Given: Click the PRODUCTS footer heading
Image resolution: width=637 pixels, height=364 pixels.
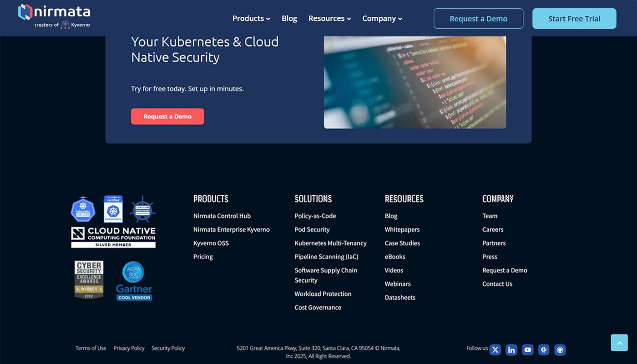Looking at the screenshot, I should point(211,199).
